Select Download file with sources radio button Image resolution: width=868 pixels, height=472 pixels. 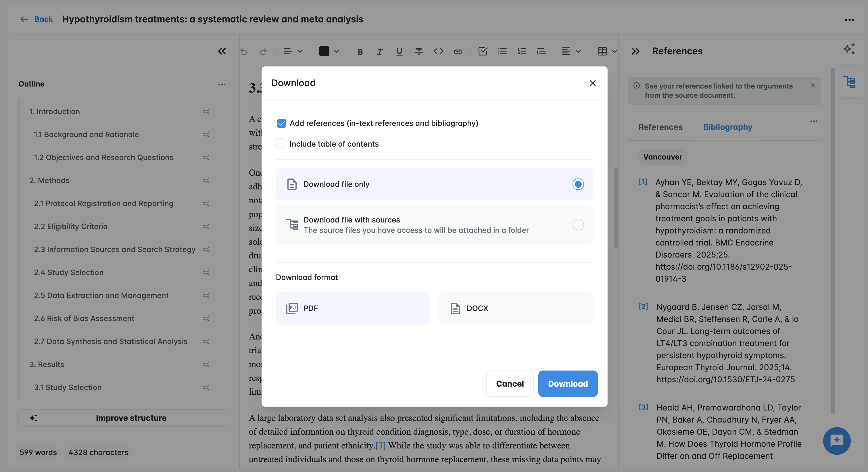(578, 225)
